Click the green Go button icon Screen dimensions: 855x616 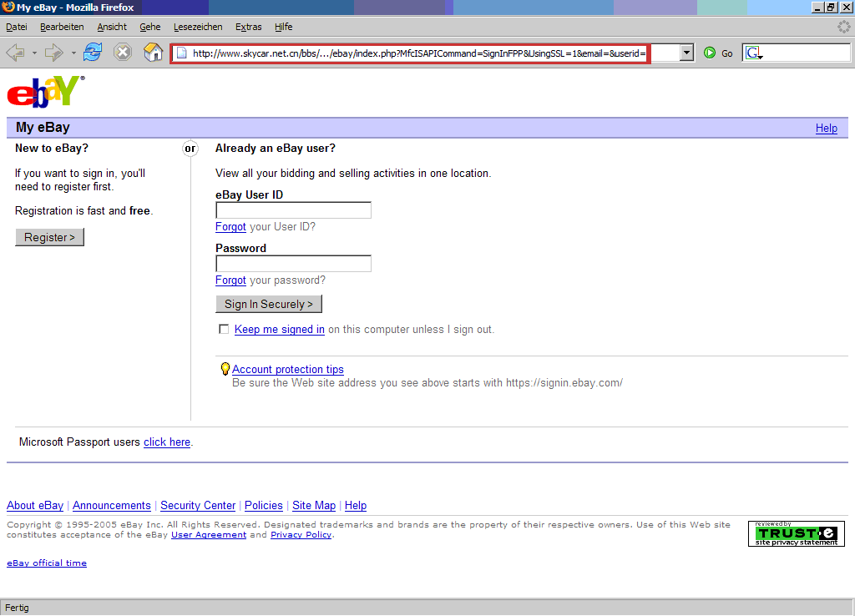click(x=710, y=53)
